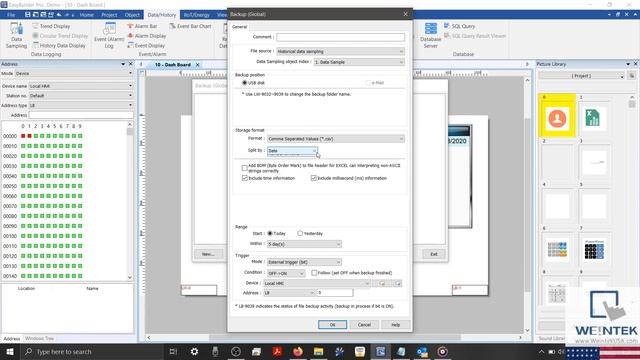The height and width of the screenshot is (360, 640).
Task: Open Help for Backup dialog
Action: coord(396,325)
